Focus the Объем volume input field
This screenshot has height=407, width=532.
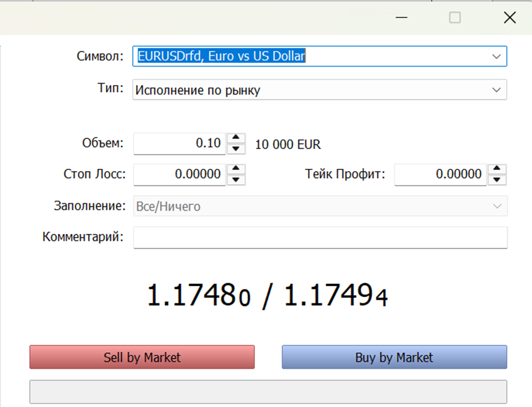pos(179,144)
